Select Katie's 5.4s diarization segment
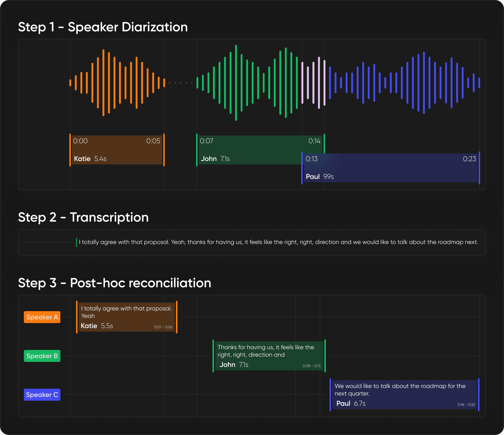Screen dimensions: 504x435 117,150
